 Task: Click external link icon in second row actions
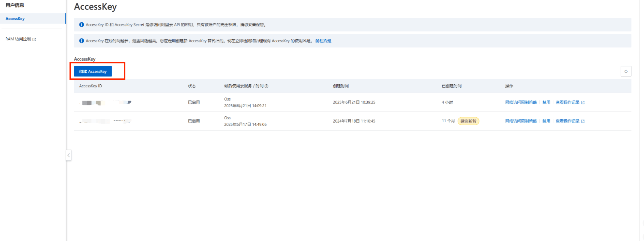583,121
